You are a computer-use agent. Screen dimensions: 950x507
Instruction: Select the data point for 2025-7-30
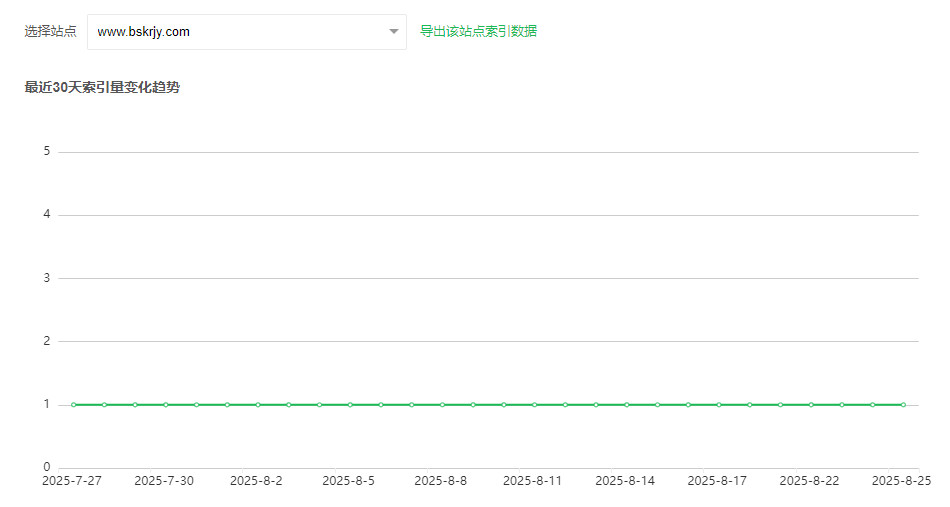(165, 405)
